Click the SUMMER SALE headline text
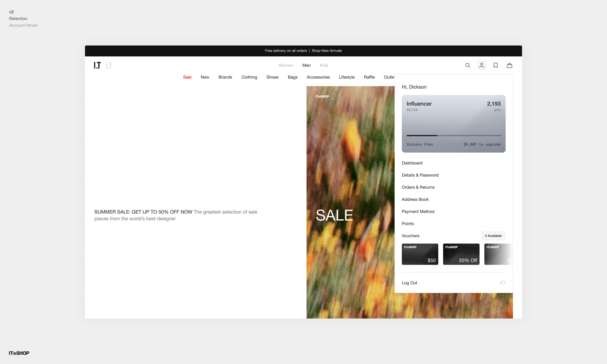 [143, 212]
